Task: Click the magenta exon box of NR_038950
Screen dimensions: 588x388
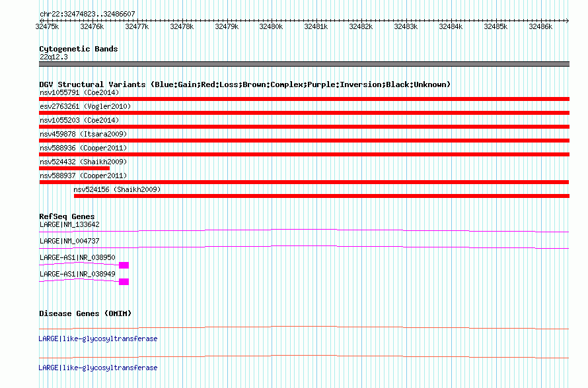Action: point(124,265)
